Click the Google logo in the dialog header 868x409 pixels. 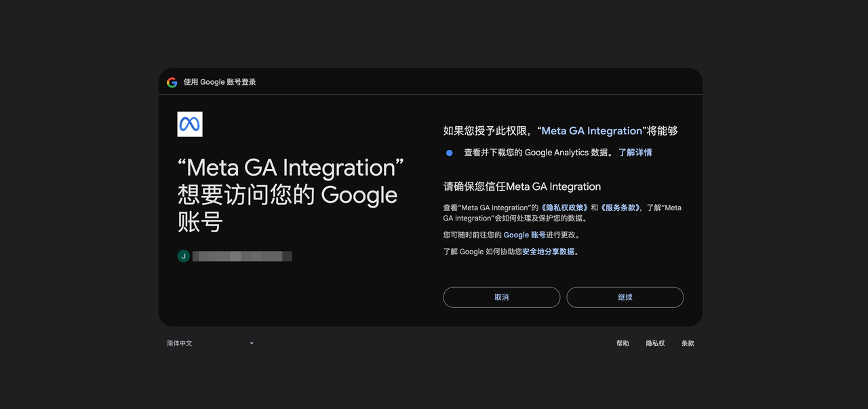point(172,82)
